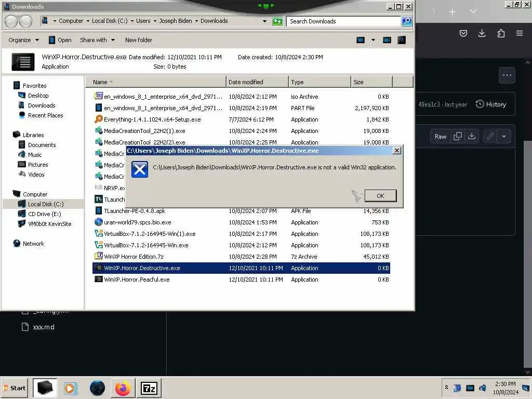Click Users in the address breadcrumb
532x399 pixels.
(143, 21)
